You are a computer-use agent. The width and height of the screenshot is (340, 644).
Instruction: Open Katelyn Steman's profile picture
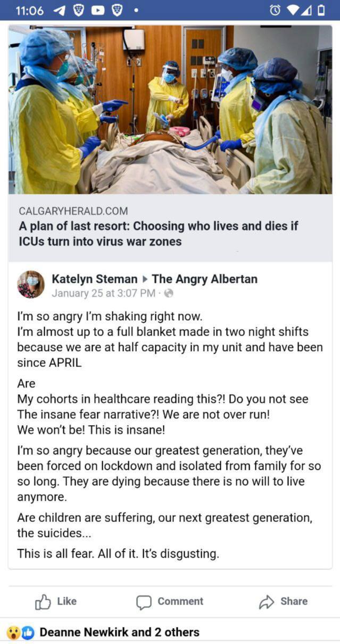[x=31, y=284]
